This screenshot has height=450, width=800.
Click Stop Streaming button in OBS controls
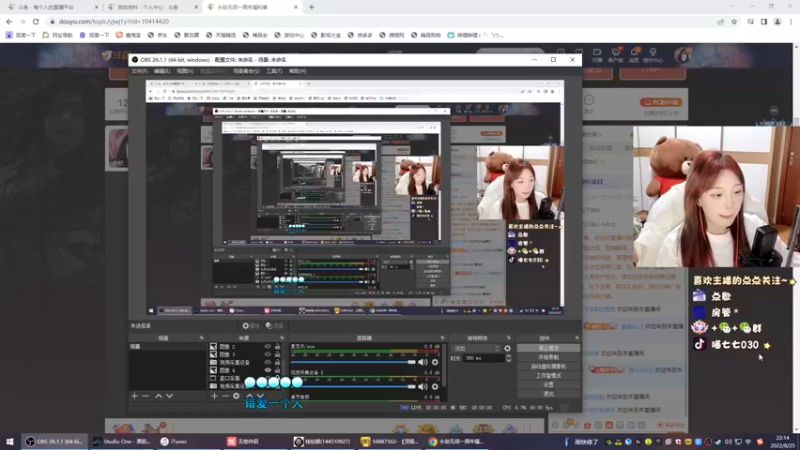548,348
